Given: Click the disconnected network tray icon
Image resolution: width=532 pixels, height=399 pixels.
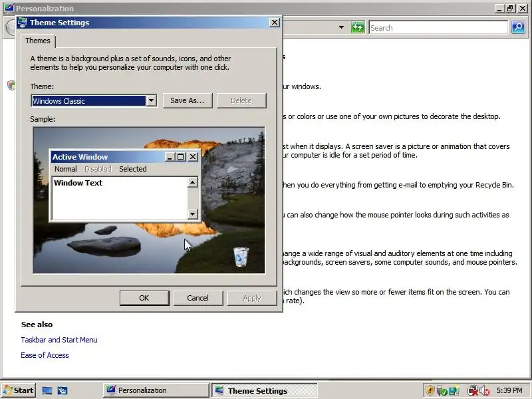Looking at the screenshot, I should coord(473,391).
